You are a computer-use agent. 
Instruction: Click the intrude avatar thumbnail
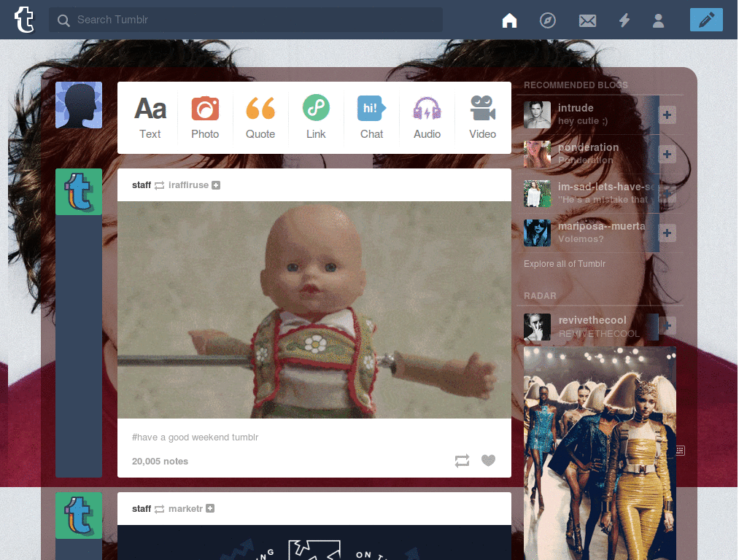538,114
